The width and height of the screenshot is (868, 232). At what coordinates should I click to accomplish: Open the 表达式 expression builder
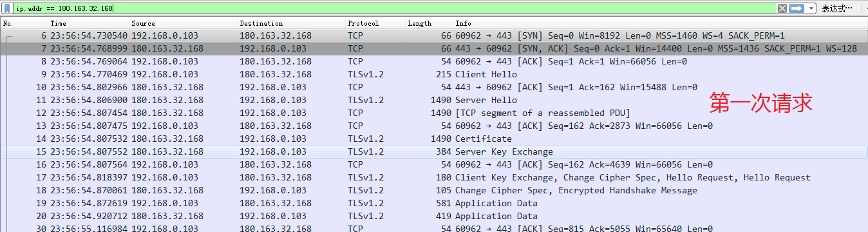[838, 9]
